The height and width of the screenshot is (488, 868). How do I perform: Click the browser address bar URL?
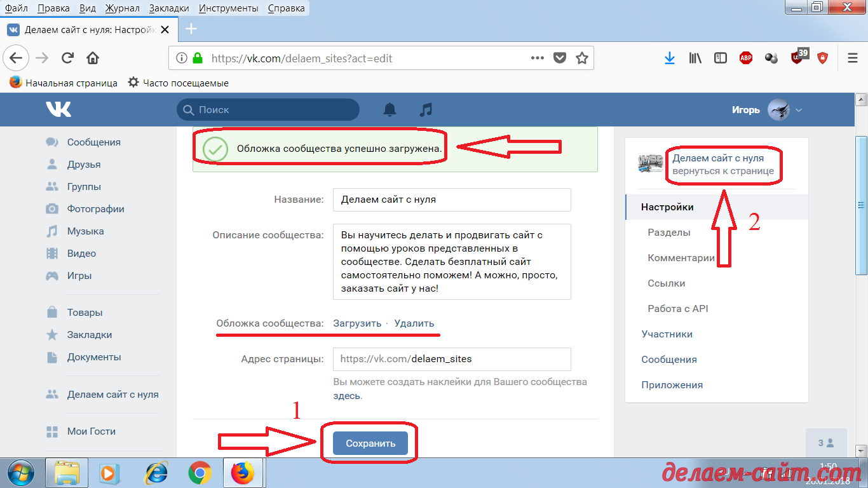pos(302,58)
